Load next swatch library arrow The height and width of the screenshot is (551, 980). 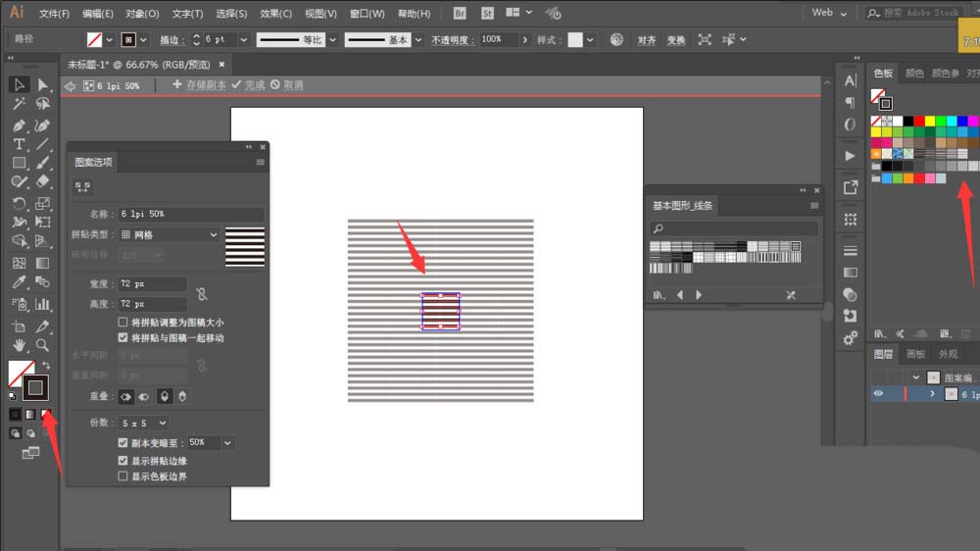click(x=699, y=294)
